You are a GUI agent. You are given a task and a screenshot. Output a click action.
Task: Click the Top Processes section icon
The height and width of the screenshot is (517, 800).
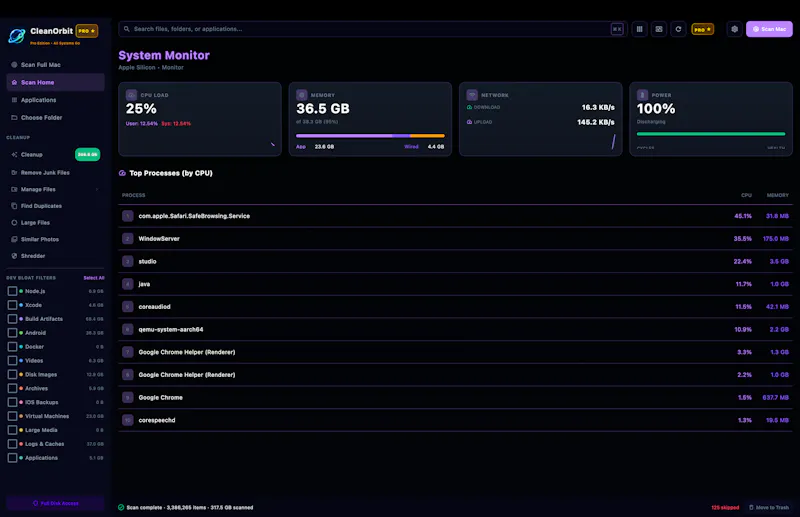pos(122,173)
